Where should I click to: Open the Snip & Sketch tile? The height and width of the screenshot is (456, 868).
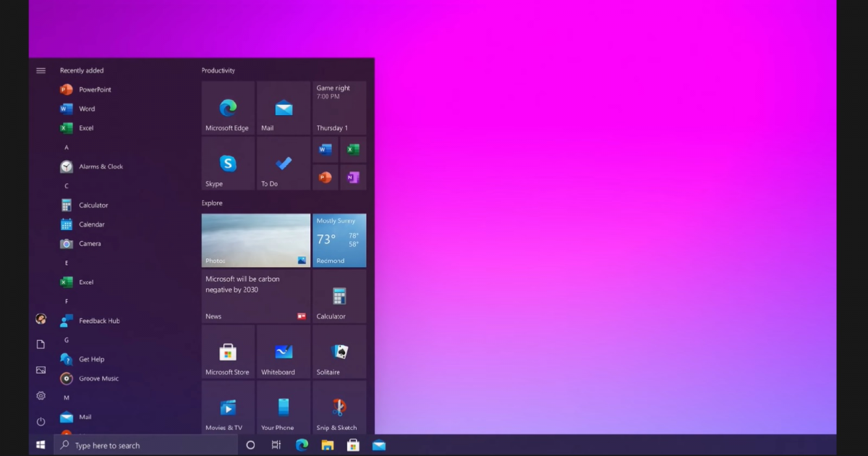point(339,408)
